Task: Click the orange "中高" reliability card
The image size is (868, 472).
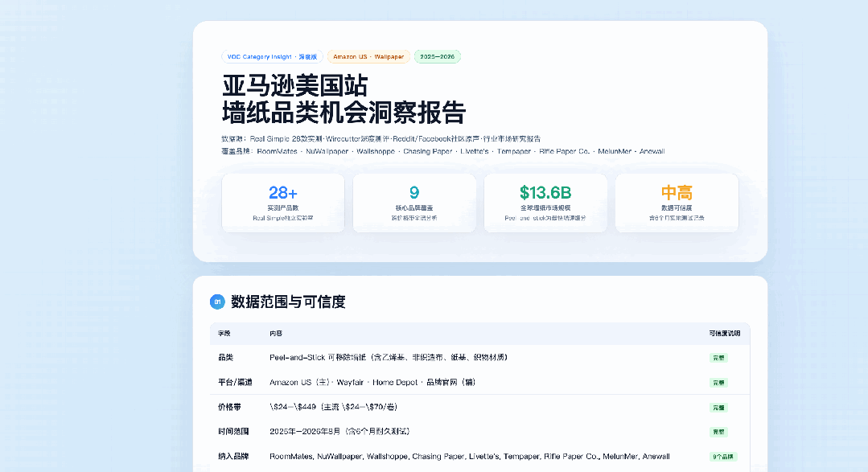Action: (677, 203)
